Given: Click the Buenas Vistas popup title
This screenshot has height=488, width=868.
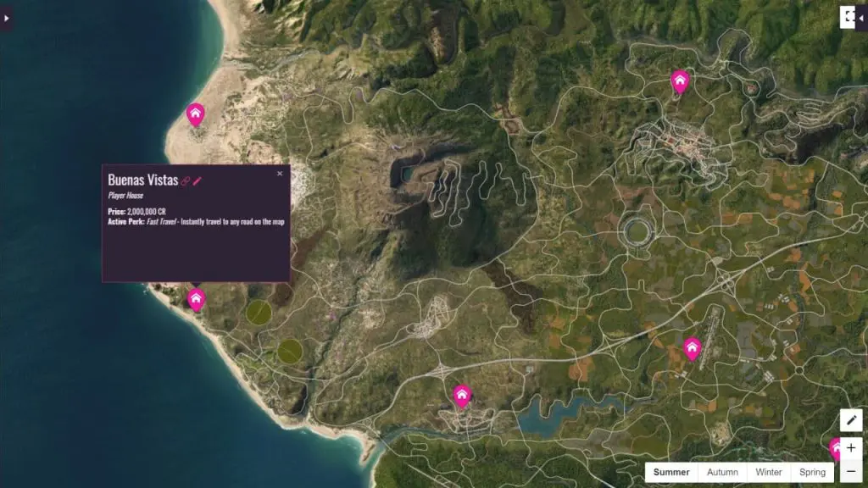Looking at the screenshot, I should [x=142, y=180].
